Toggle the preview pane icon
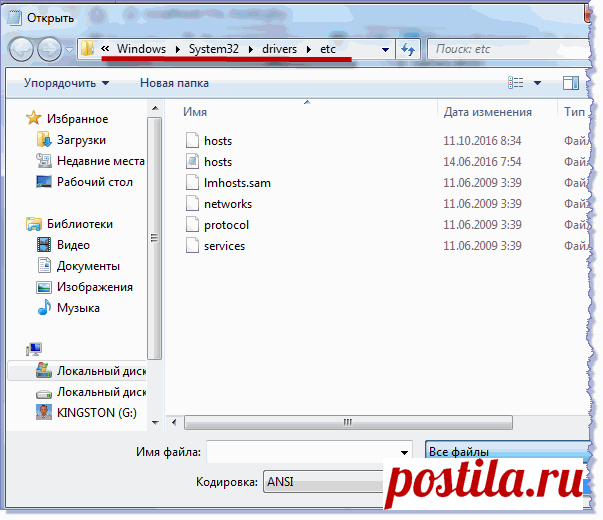This screenshot has height=520, width=603. (x=571, y=83)
